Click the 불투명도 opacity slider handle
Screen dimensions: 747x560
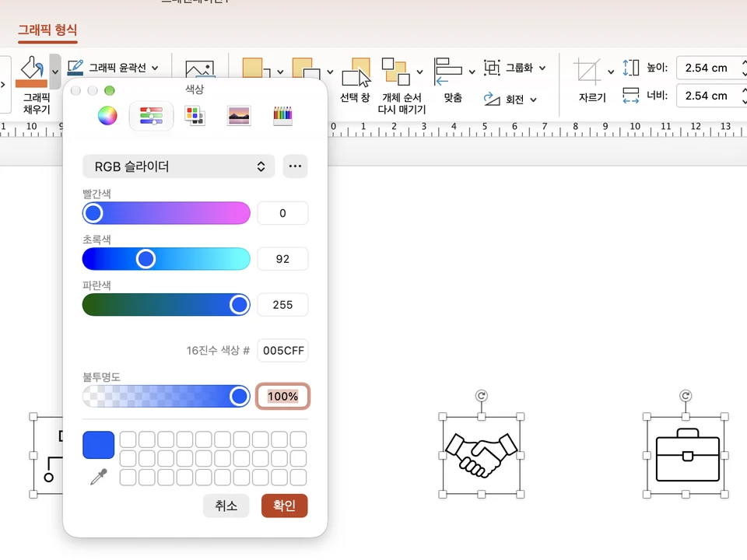(x=239, y=396)
